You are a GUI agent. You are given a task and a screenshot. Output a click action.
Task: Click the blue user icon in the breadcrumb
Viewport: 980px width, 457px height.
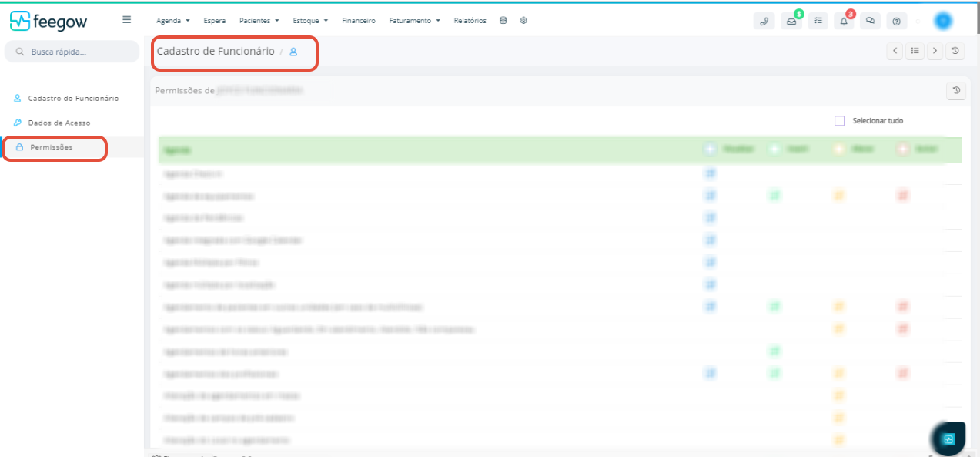click(x=293, y=52)
